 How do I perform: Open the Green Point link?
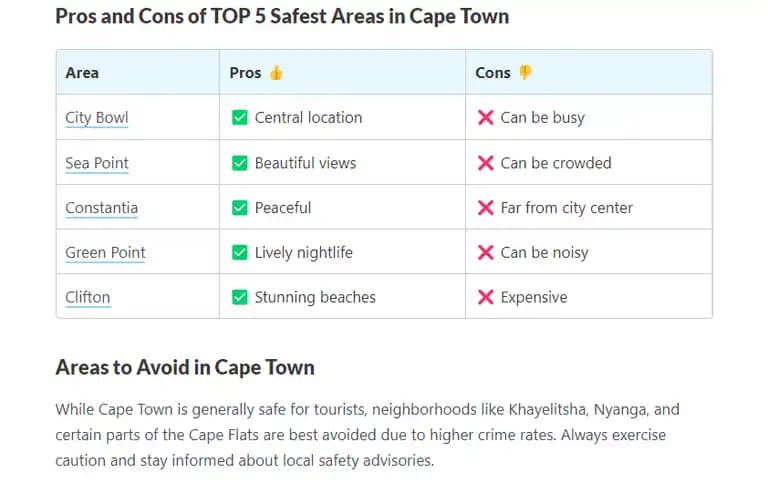(105, 252)
